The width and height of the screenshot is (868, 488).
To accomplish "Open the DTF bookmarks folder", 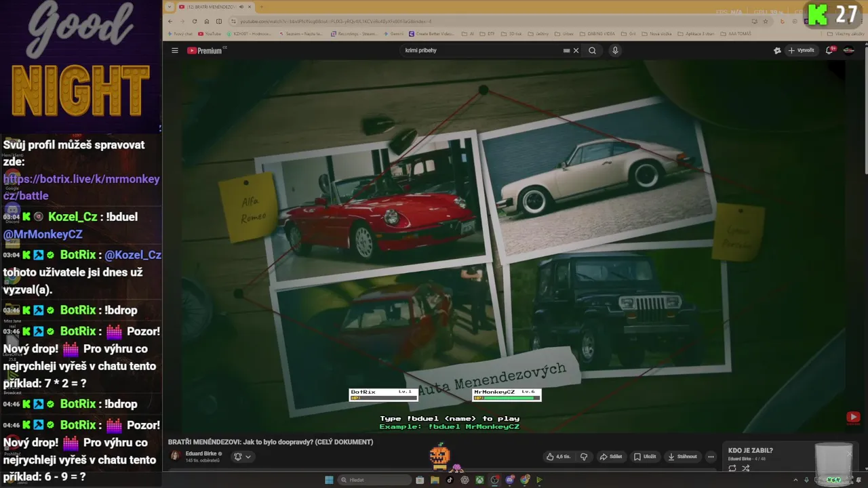I will coord(488,33).
